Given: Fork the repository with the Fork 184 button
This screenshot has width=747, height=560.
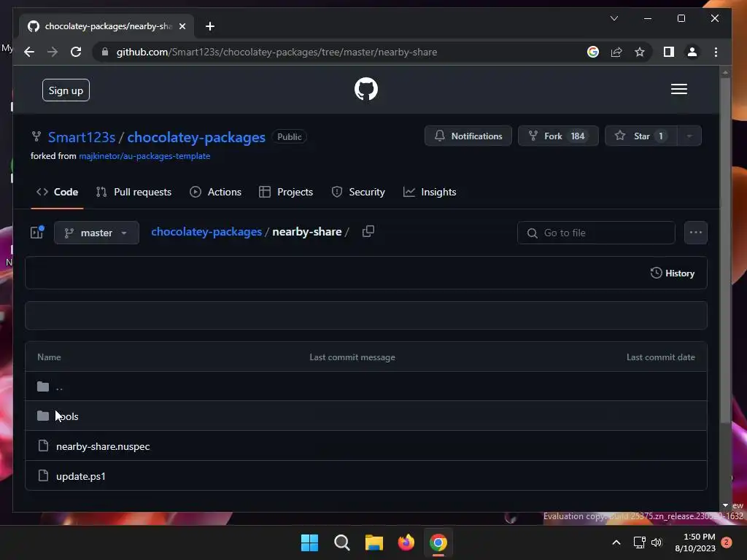Looking at the screenshot, I should (558, 136).
